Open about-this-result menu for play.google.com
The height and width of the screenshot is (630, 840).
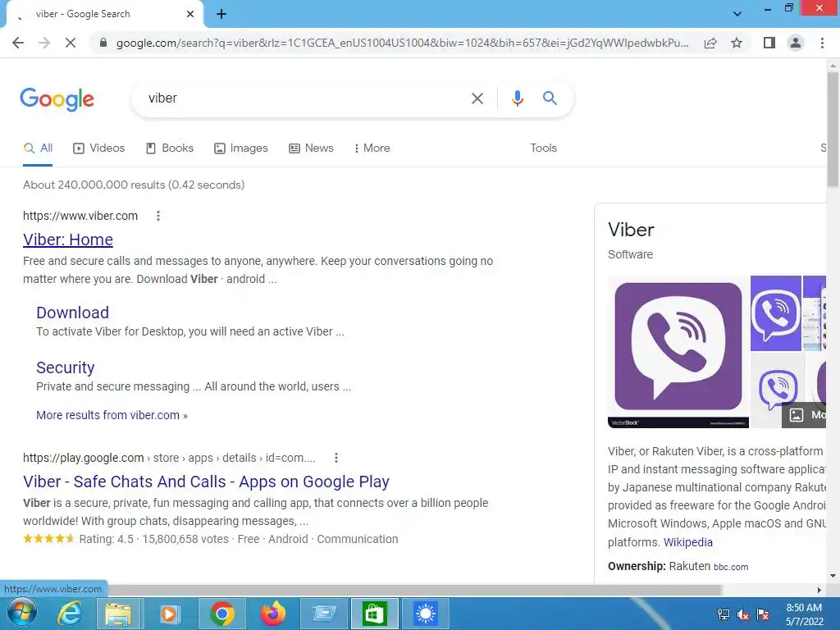(x=336, y=458)
